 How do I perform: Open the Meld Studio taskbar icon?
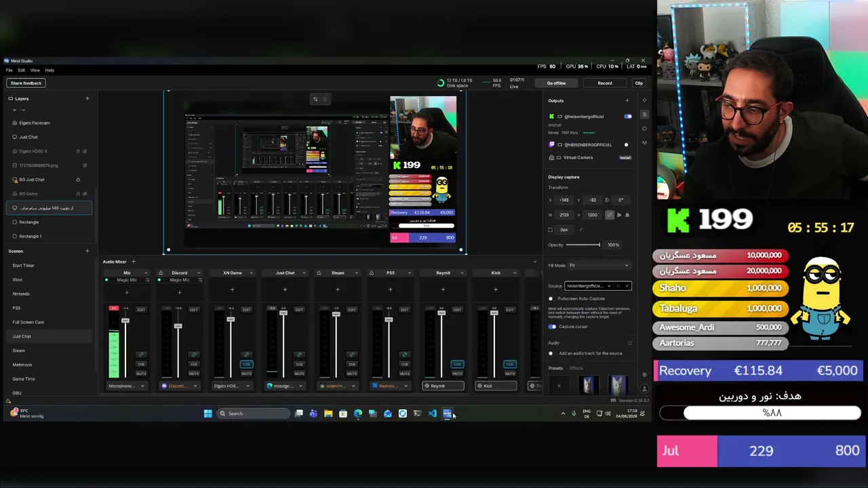(x=447, y=413)
